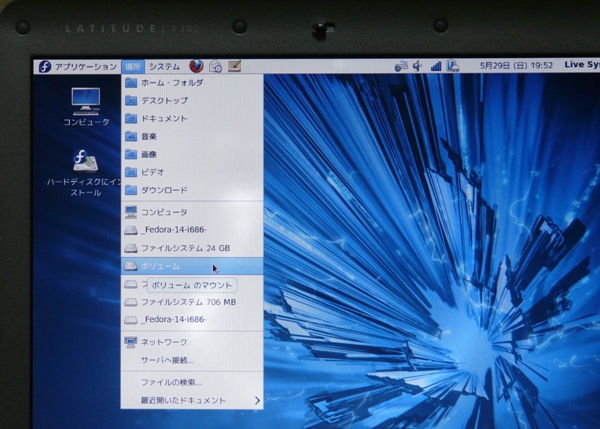Viewport: 600px width, 429px height.
Task: Choose ダウンロード in the places menu
Action: [x=163, y=189]
